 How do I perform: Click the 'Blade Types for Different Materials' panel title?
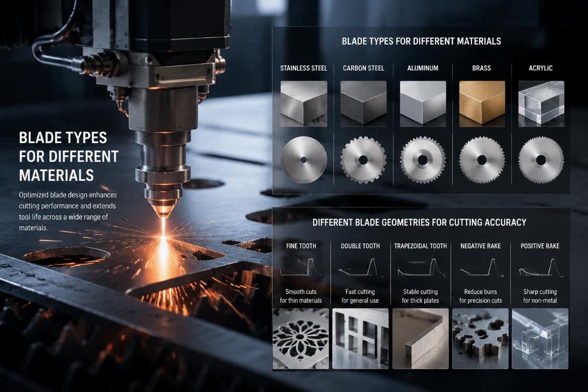click(x=421, y=41)
